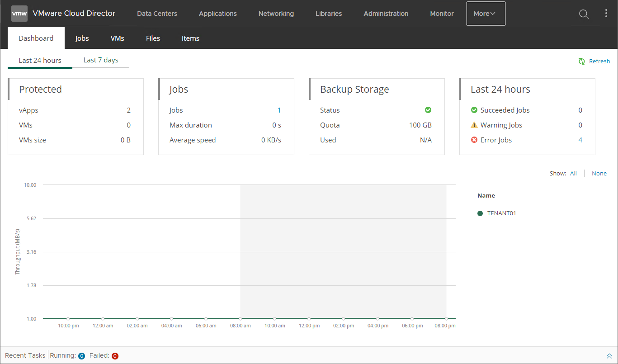The image size is (618, 364).
Task: Open the Error Jobs count link
Action: click(580, 140)
